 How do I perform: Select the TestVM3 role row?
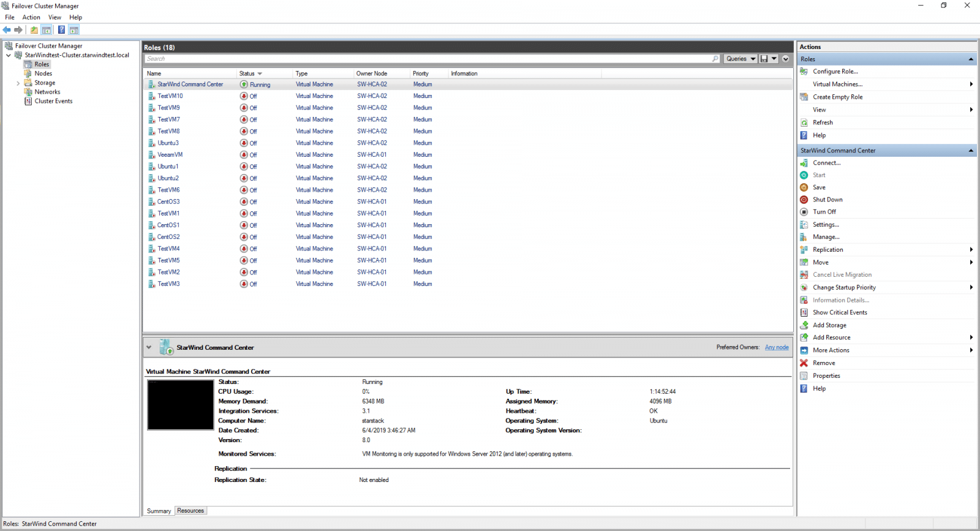pyautogui.click(x=468, y=284)
